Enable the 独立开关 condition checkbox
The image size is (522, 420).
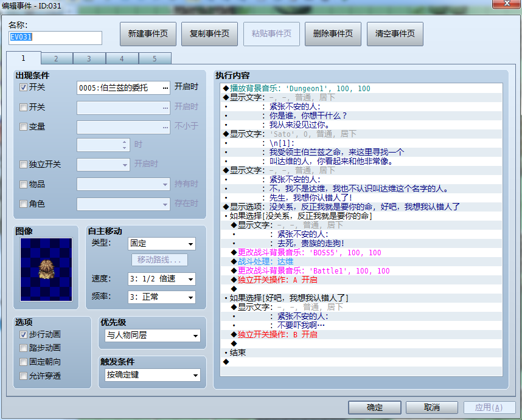(23, 164)
